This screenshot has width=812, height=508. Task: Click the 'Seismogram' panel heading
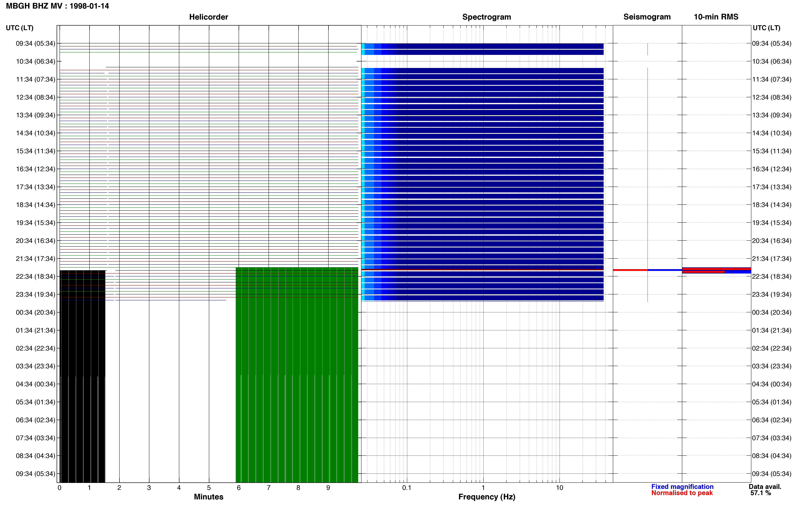point(647,17)
